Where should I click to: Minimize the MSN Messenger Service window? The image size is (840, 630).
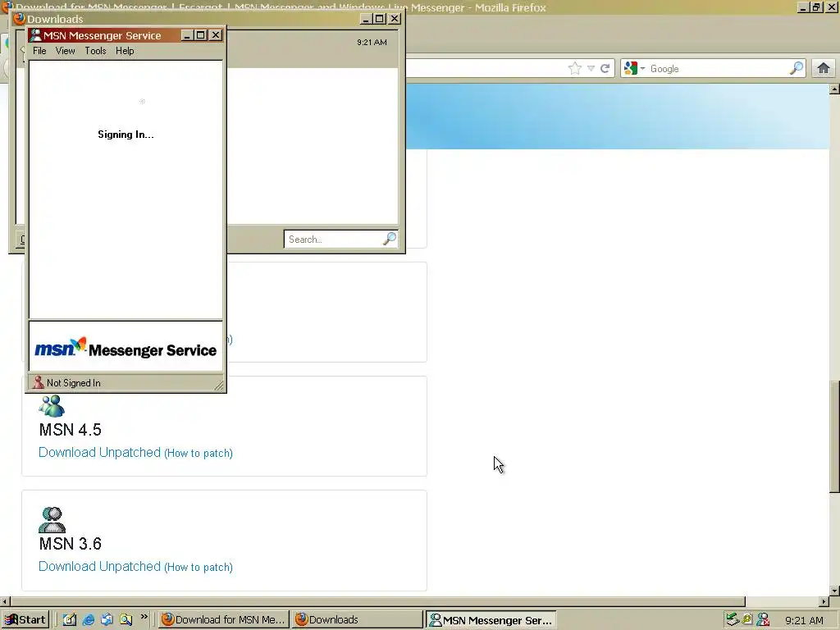[187, 35]
